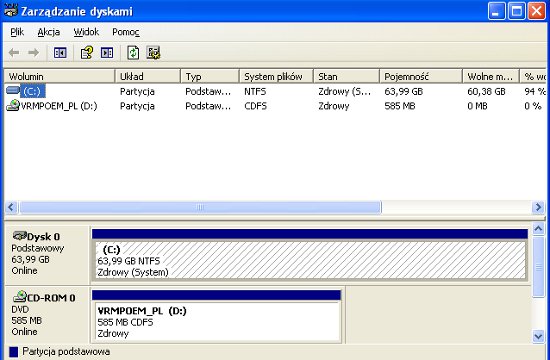550x360 pixels.
Task: Click the CDFS file system cell
Action: (255, 106)
